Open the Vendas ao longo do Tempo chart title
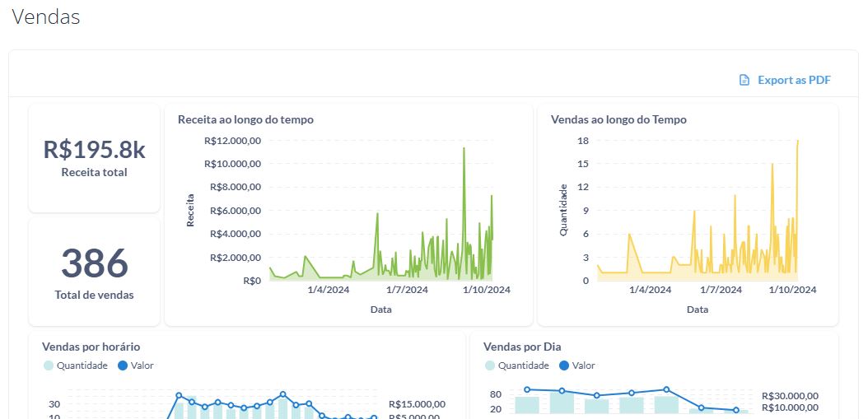This screenshot has width=868, height=419. click(x=619, y=119)
